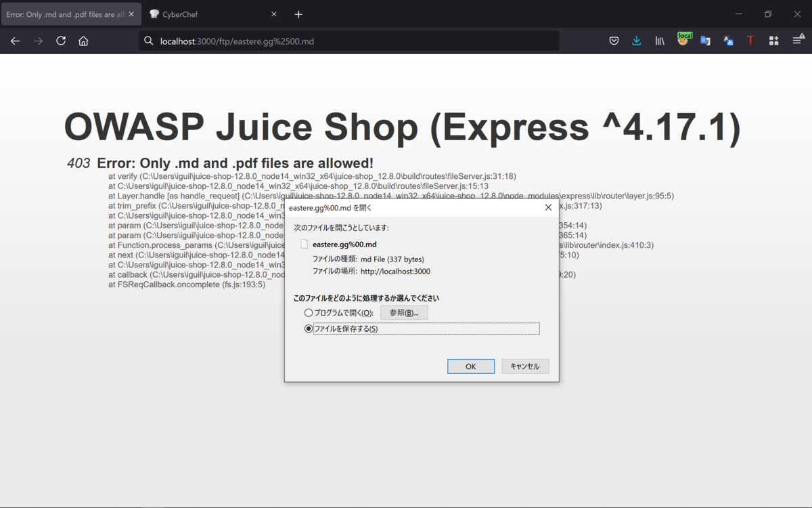The height and width of the screenshot is (508, 812).
Task: Open the browser home page
Action: pos(83,41)
